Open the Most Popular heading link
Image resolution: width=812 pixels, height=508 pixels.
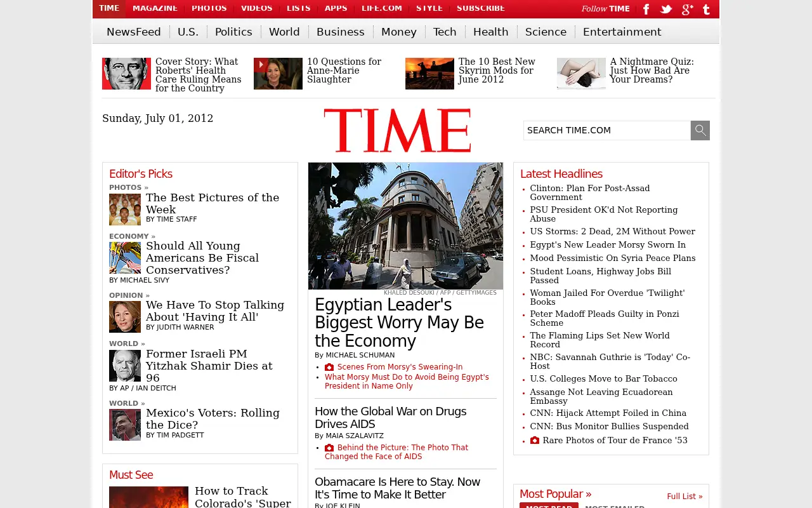click(x=555, y=494)
